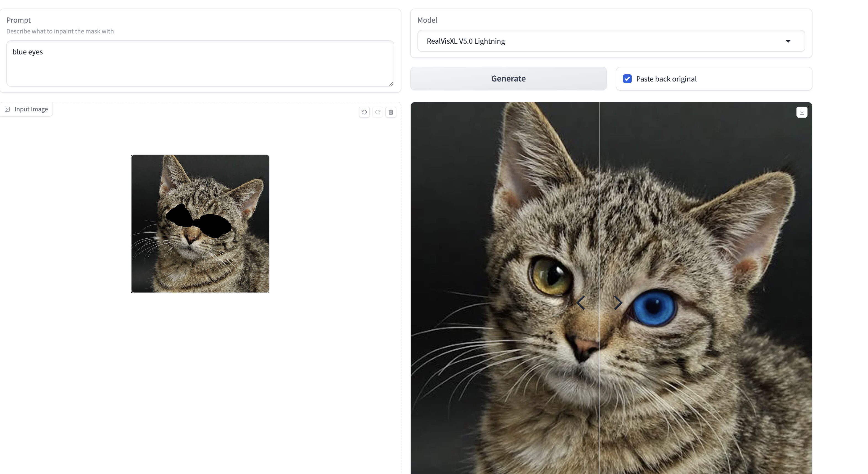Image resolution: width=868 pixels, height=474 pixels.
Task: Click the Generate button
Action: coord(508,78)
